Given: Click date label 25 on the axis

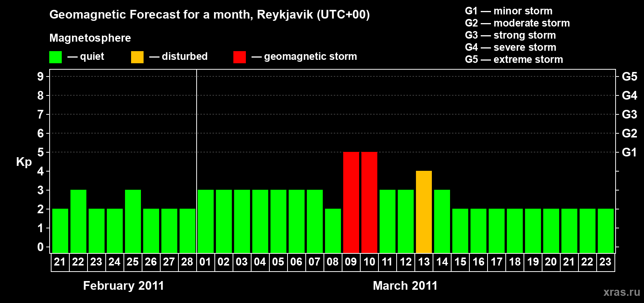Looking at the screenshot, I should click(133, 262).
